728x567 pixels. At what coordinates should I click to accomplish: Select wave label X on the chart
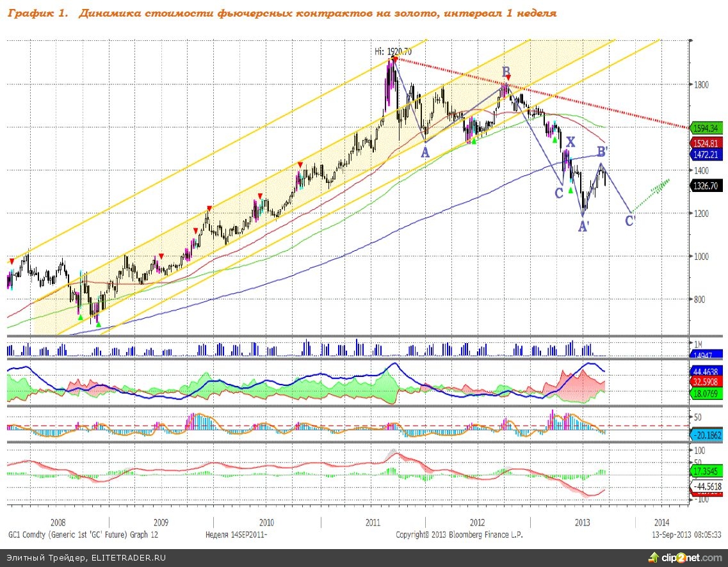coord(570,142)
